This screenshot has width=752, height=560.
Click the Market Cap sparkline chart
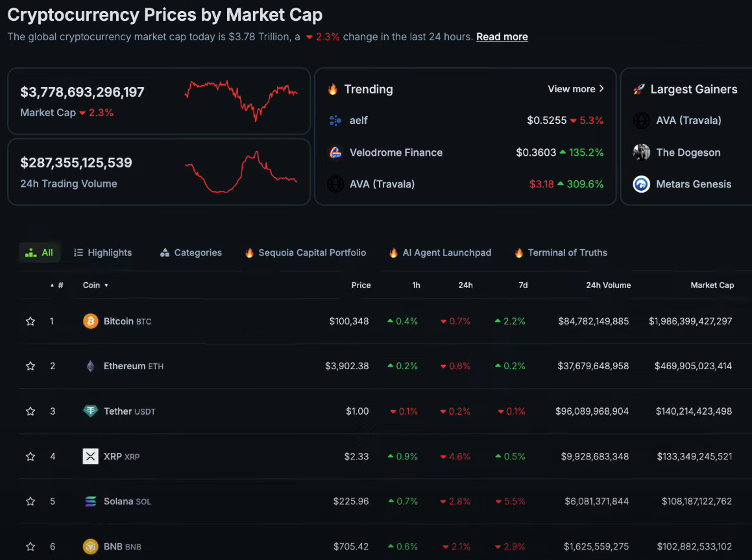coord(241,99)
